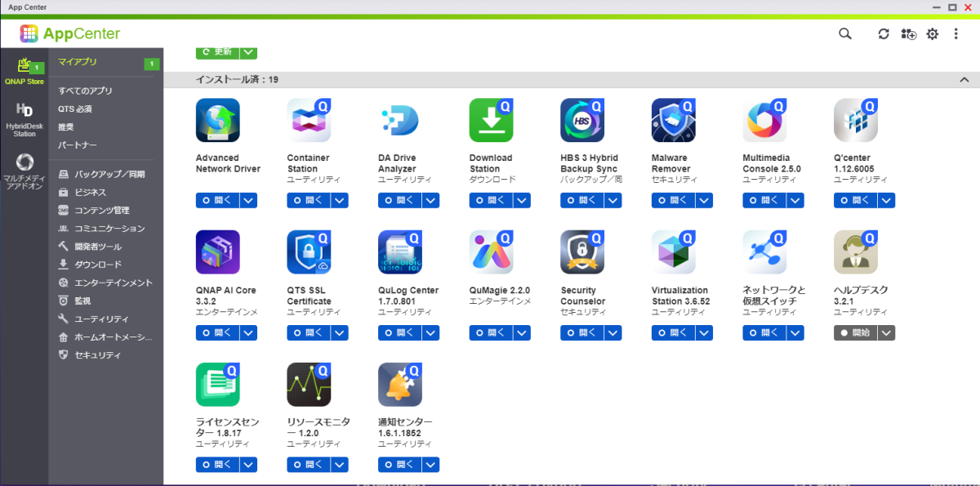The width and height of the screenshot is (980, 486).
Task: Click the ヘルプデスク app icon
Action: click(x=856, y=252)
